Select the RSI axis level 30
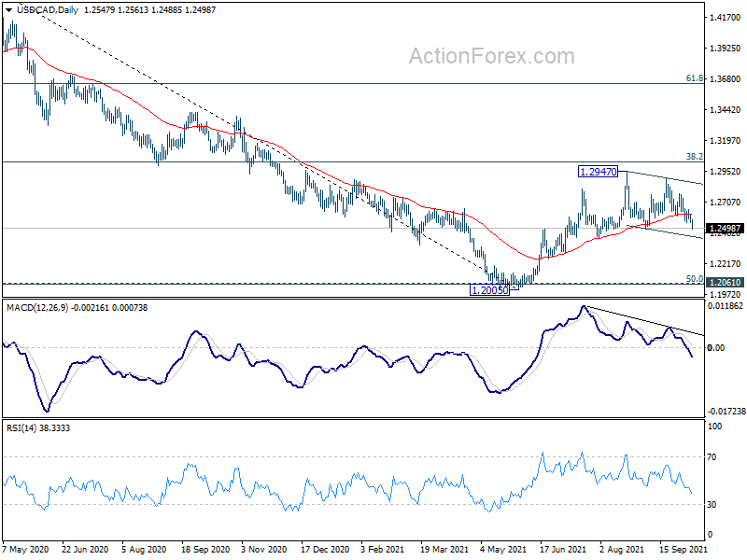The width and height of the screenshot is (747, 560). pyautogui.click(x=712, y=504)
